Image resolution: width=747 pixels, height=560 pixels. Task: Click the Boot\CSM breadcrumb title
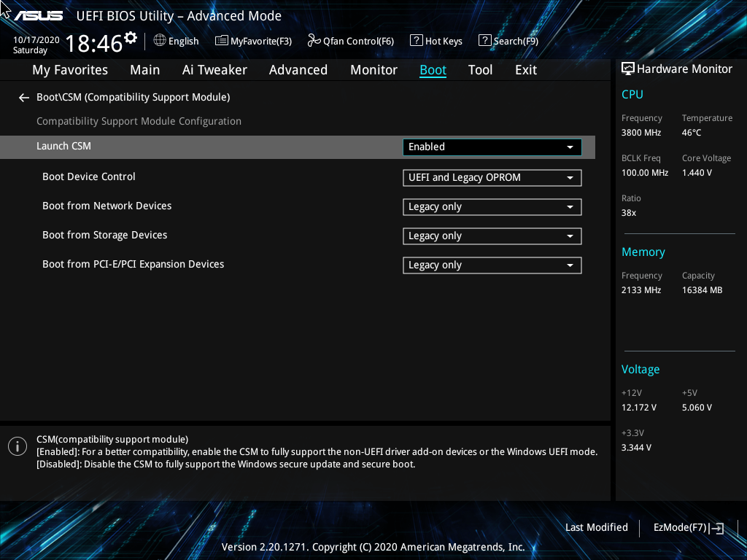point(133,97)
